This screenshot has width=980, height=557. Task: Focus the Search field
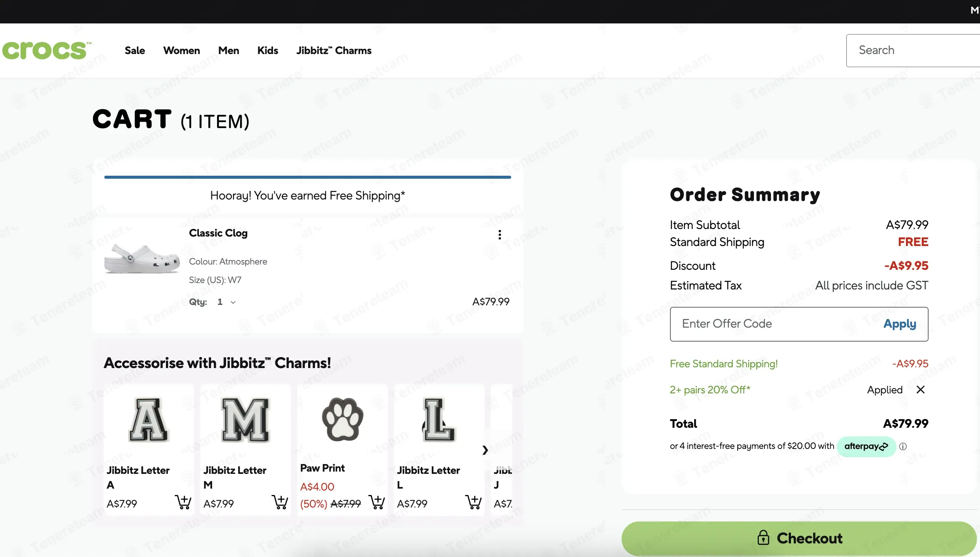913,51
